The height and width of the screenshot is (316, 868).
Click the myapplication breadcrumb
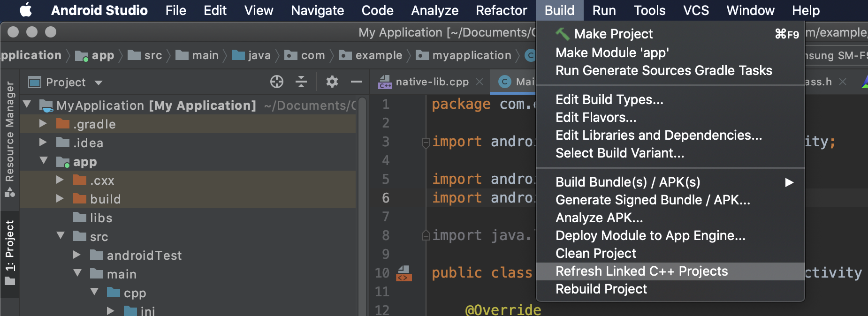coord(464,55)
